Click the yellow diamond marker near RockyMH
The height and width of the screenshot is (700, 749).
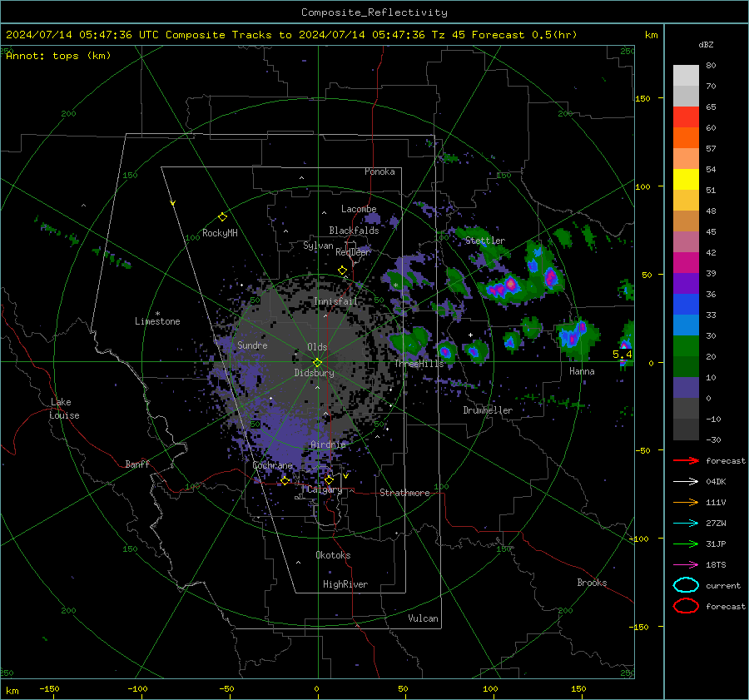(222, 217)
